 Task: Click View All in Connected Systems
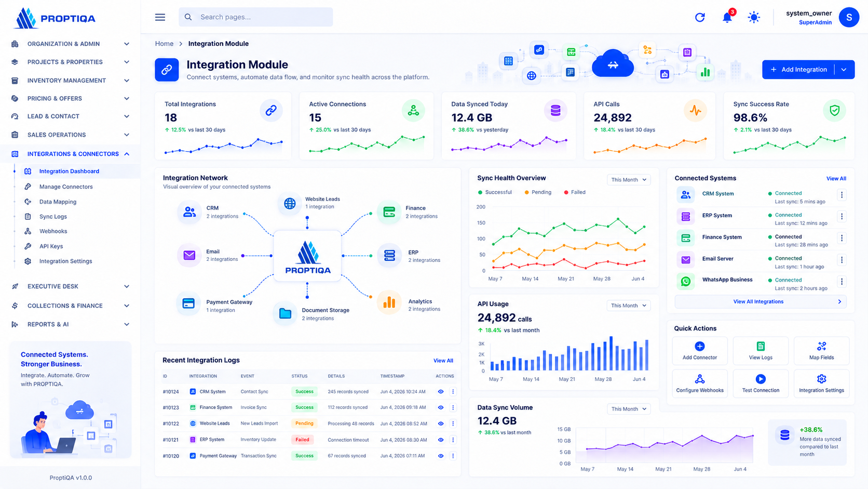[836, 178]
